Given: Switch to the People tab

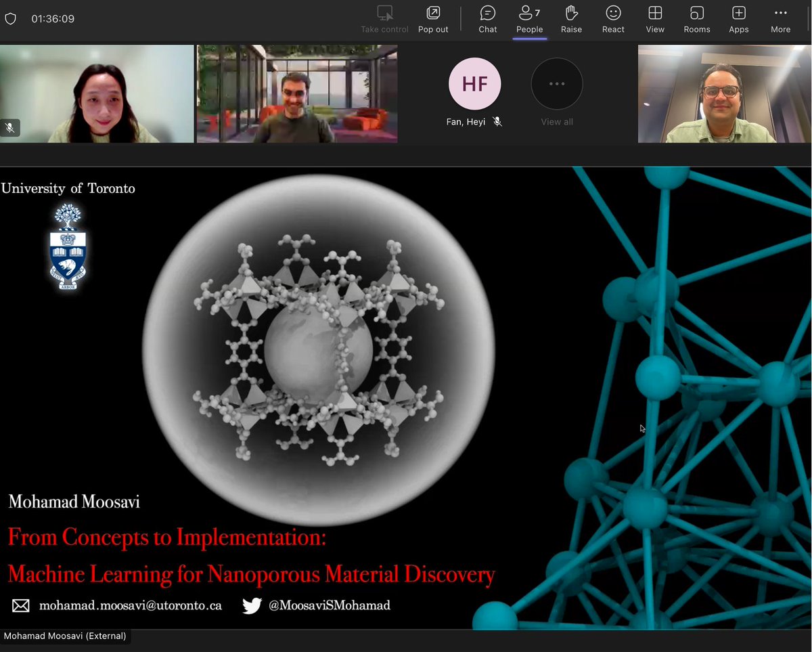Looking at the screenshot, I should point(529,18).
